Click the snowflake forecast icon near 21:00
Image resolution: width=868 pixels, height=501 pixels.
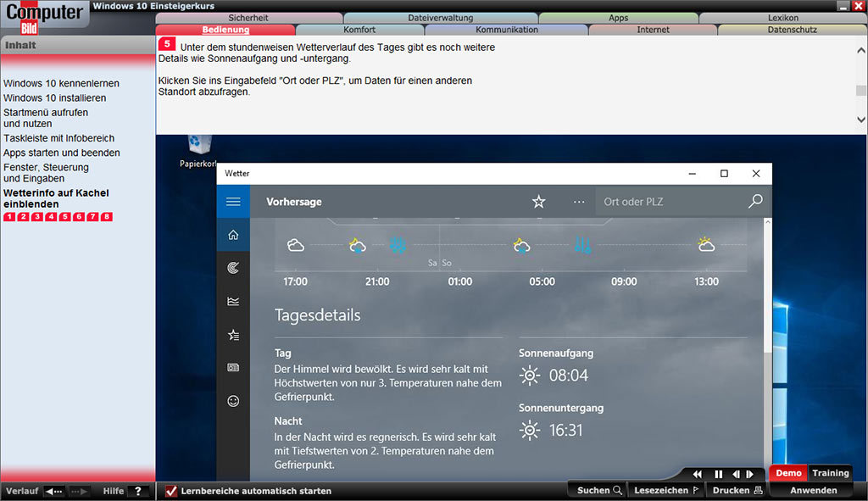(398, 245)
